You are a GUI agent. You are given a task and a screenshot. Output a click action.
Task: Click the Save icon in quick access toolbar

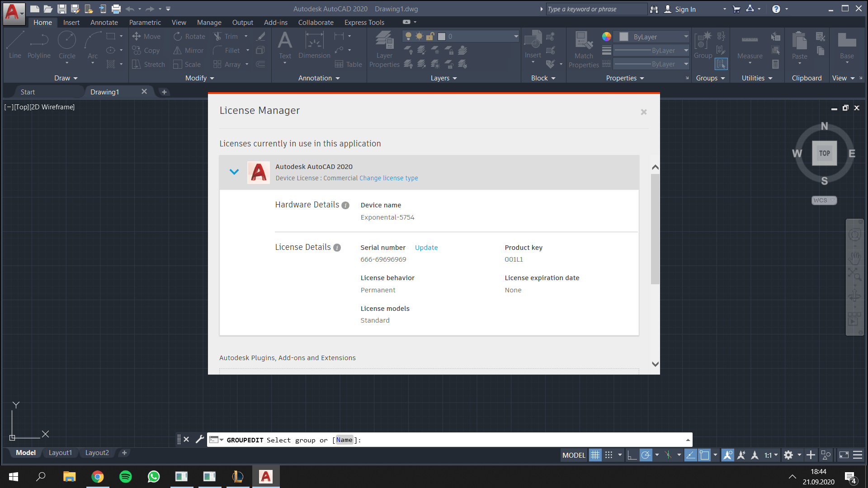62,9
